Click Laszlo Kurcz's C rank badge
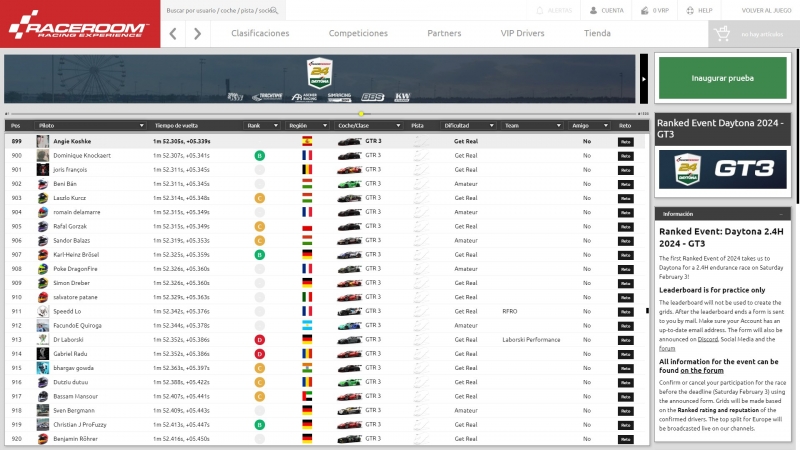 (259, 198)
